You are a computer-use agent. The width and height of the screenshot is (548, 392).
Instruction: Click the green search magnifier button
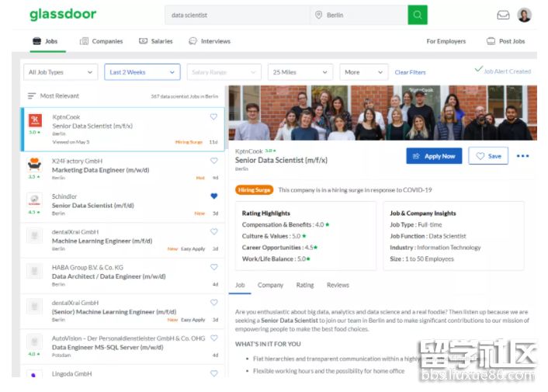[x=418, y=15]
